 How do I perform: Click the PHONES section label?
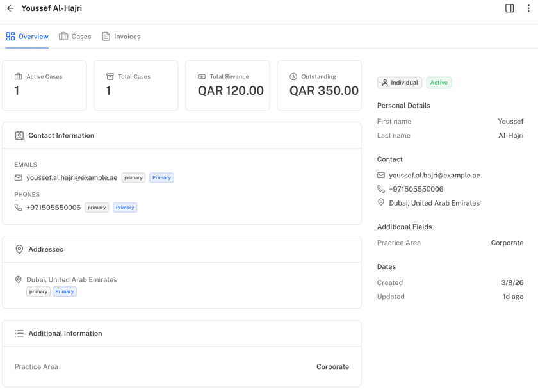click(x=27, y=194)
